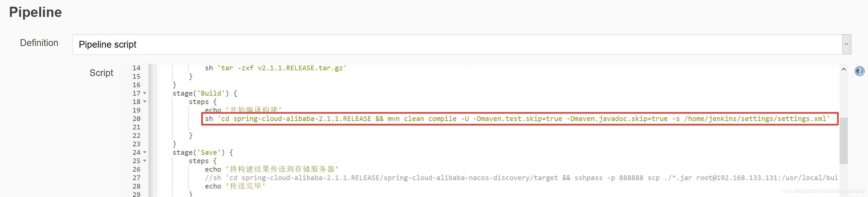Screen dimensions: 868x197
Task: Click the blue help question mark icon
Action: pos(859,71)
